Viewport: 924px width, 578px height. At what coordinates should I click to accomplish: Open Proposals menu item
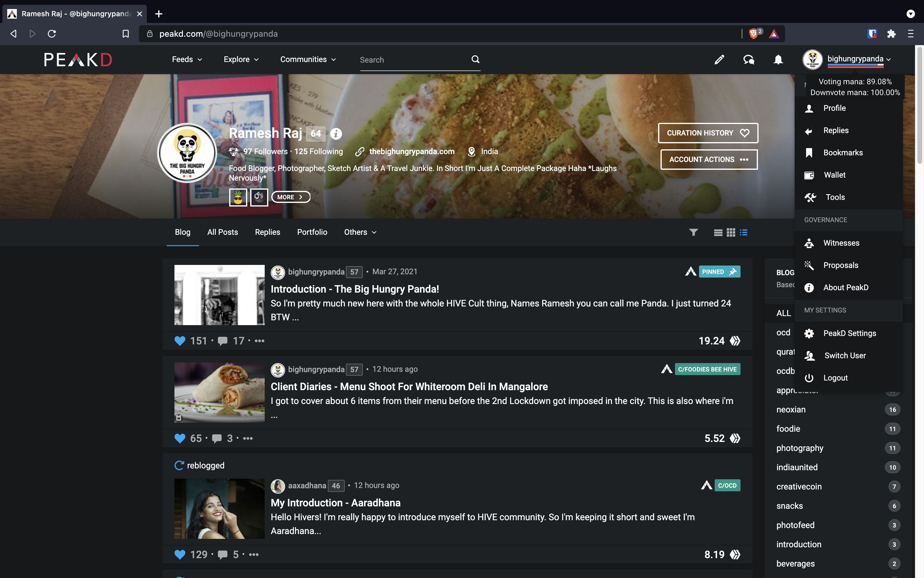(849, 265)
